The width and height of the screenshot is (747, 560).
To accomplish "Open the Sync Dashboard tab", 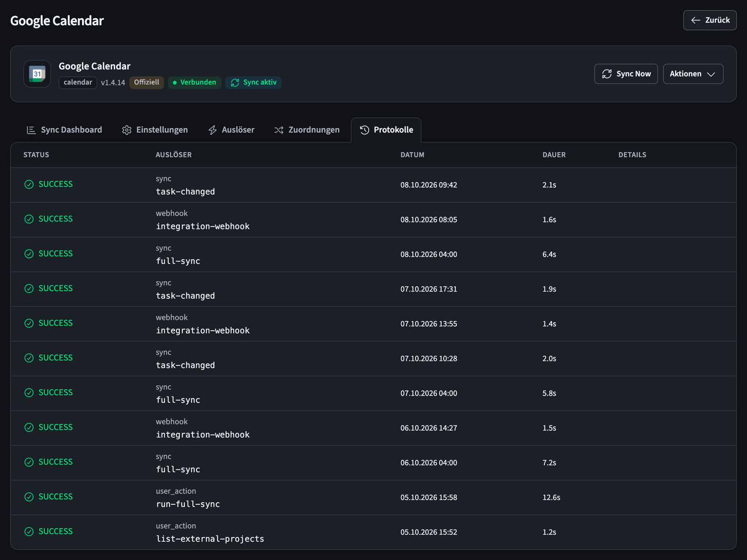I will pyautogui.click(x=64, y=130).
